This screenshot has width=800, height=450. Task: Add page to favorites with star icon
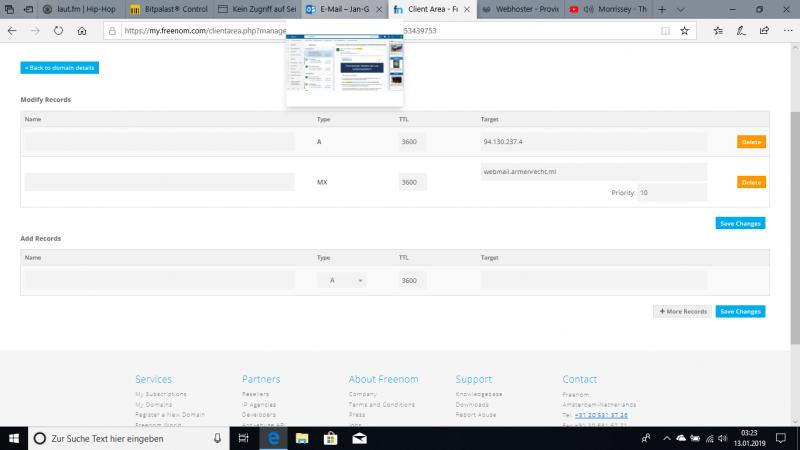(x=684, y=30)
